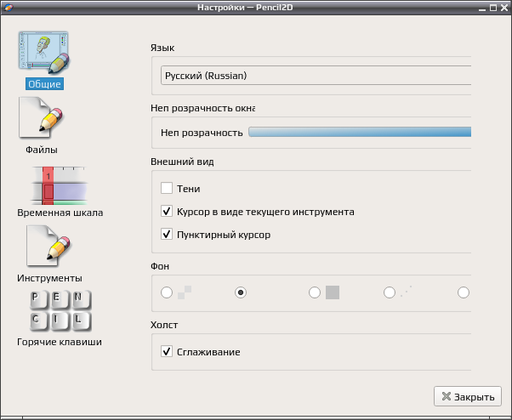This screenshot has width=512, height=420.
Task: Click the Холст group label
Action: [x=164, y=325]
